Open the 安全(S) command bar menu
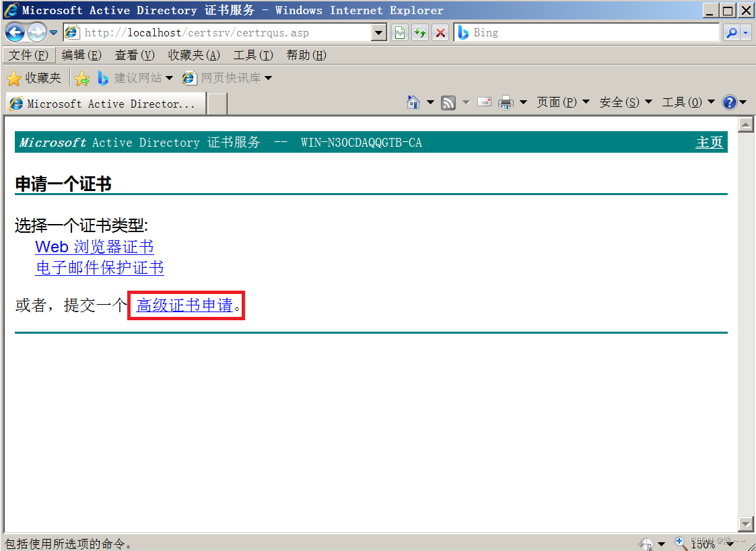 (x=626, y=102)
